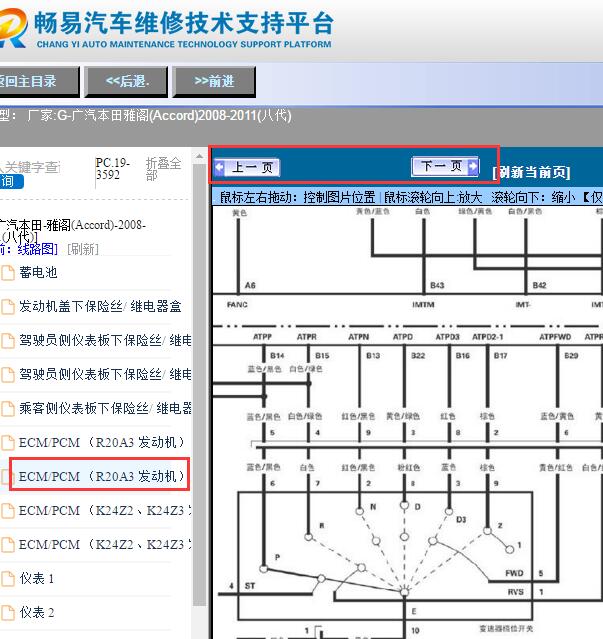The width and height of the screenshot is (603, 639).
Task: Click document icon beside 发动机盖下保险丝
Action: click(8, 306)
